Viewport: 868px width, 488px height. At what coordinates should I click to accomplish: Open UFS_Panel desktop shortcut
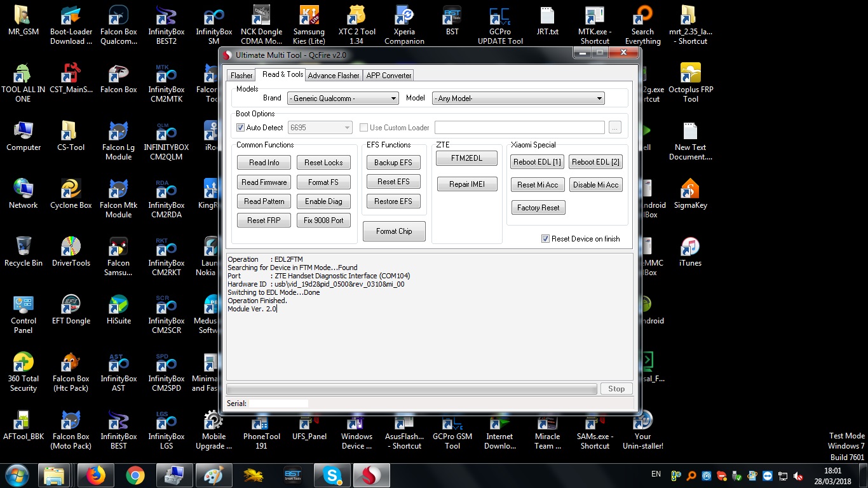point(309,425)
